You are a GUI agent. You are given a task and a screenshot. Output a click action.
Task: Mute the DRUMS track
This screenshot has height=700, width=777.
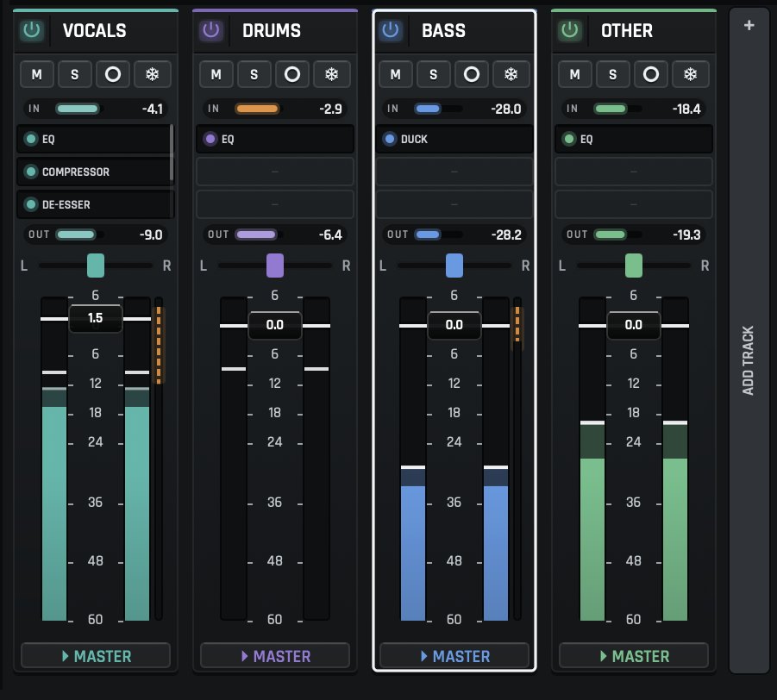point(216,74)
